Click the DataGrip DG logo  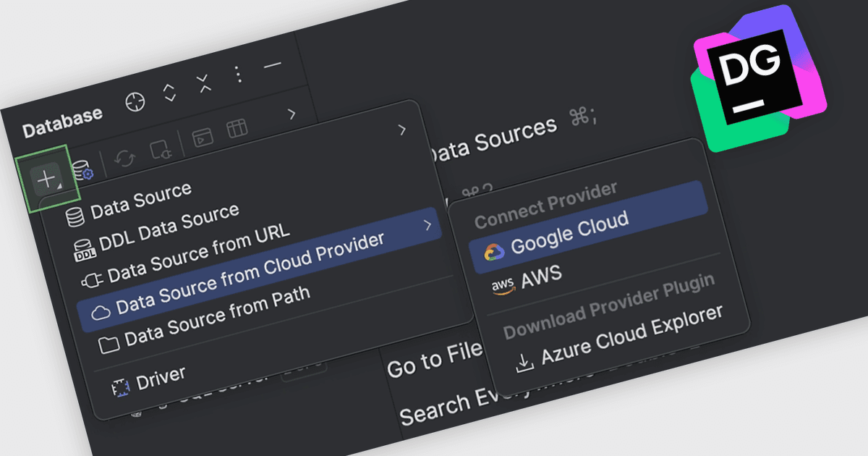tap(759, 77)
